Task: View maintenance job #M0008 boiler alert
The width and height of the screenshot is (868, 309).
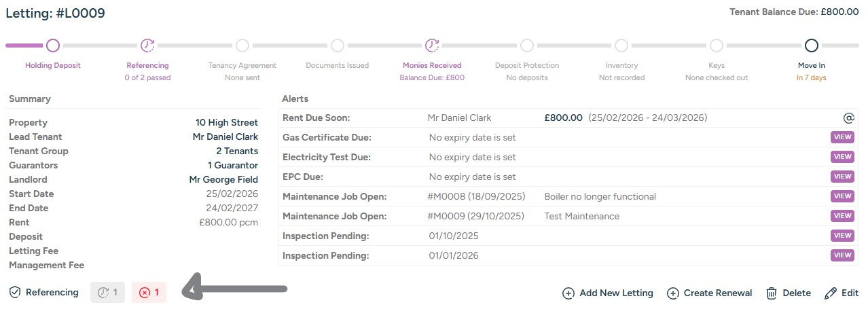Action: [842, 196]
